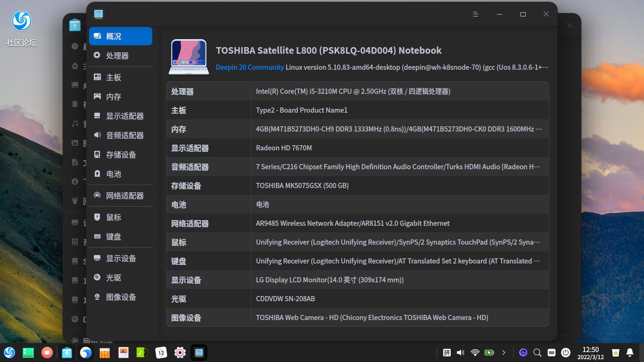Open the 内存 (Memory) section
644x362 pixels.
click(113, 96)
